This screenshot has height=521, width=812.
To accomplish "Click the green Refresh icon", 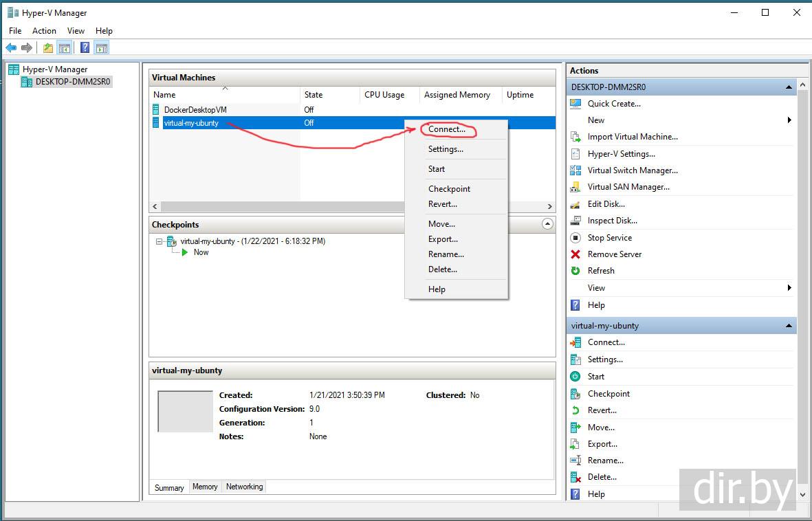I will pos(575,271).
